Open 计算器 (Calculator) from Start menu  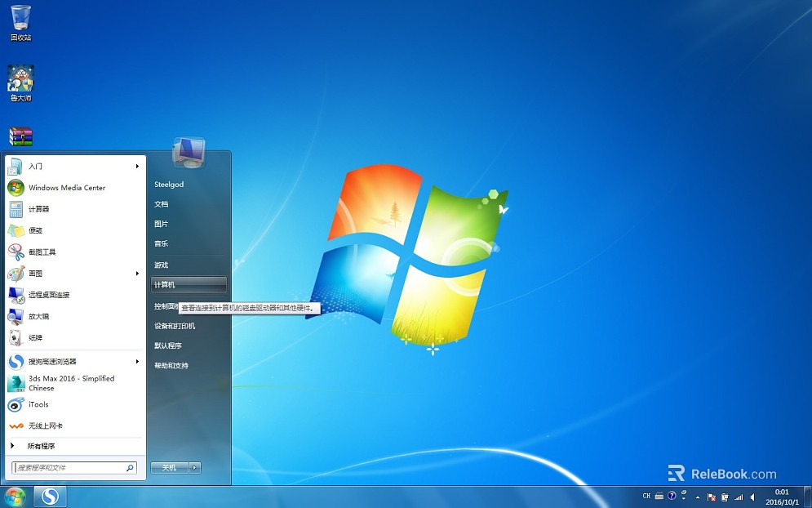pos(75,209)
